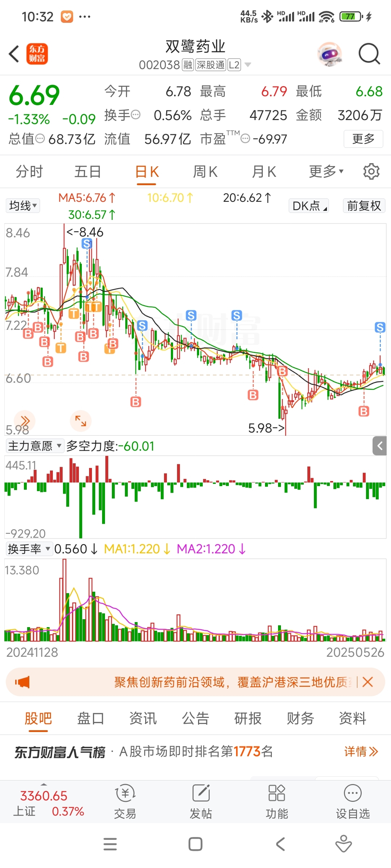Switch to 分时 chart tab
This screenshot has height=868, width=391.
pyautogui.click(x=29, y=171)
